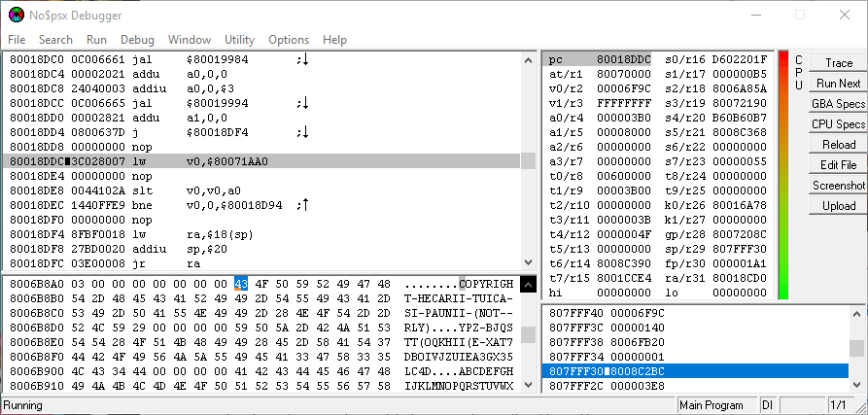
Task: Click the selected hex byte 43
Action: click(241, 284)
